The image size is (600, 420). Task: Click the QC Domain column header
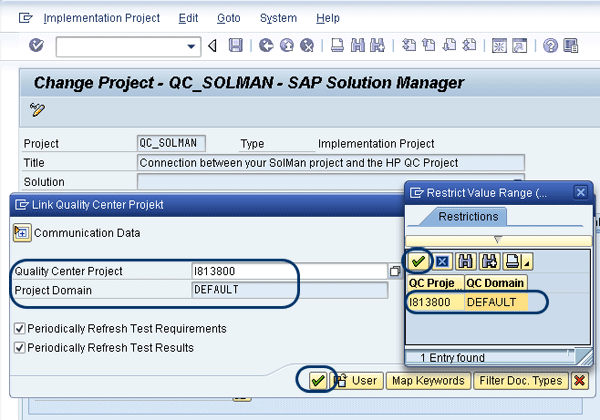(x=496, y=283)
